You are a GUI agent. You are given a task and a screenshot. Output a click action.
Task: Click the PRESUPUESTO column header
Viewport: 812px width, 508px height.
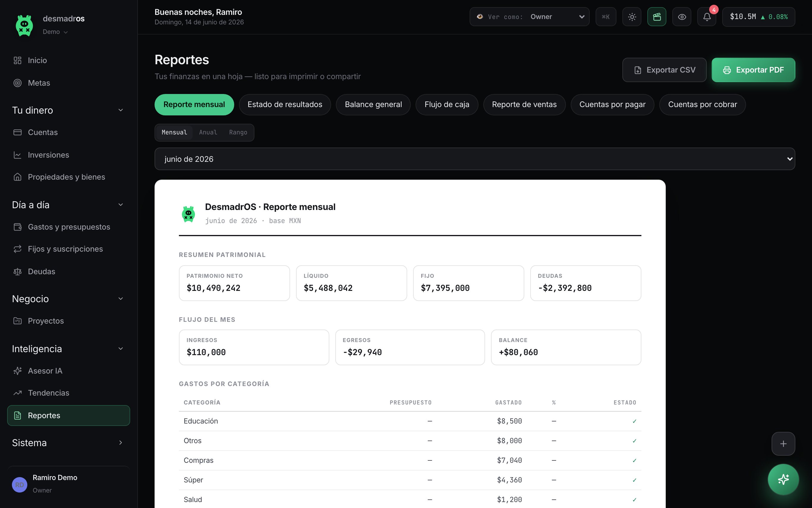tap(410, 403)
